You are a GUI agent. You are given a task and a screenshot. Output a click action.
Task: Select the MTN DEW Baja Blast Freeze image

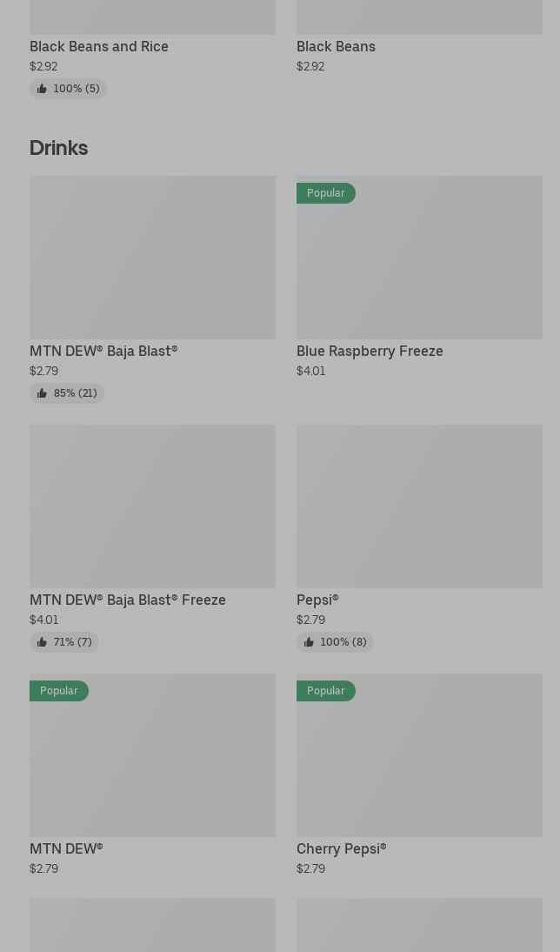coord(152,506)
